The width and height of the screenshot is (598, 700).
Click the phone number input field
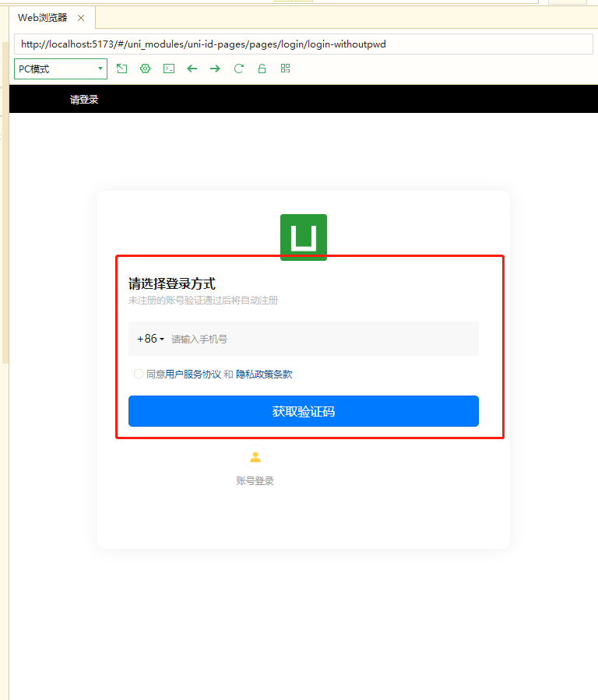coord(319,339)
